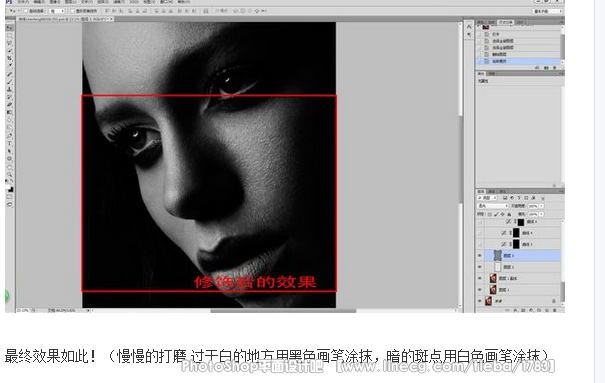
Task: Select the Blur tool
Action: point(9,120)
